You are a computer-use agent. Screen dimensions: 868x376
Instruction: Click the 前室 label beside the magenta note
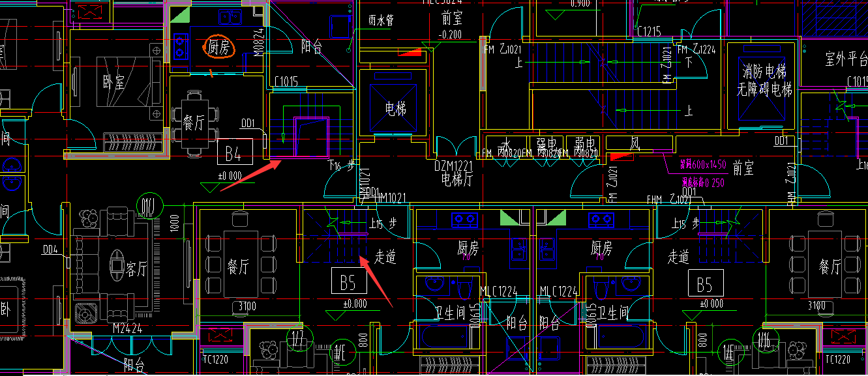point(743,169)
